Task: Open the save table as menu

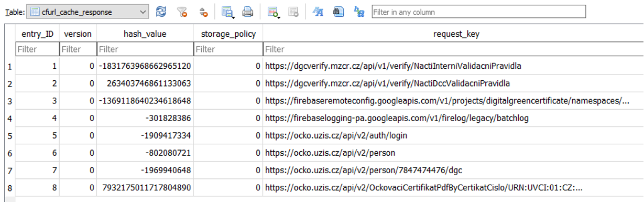Action: coord(227,12)
